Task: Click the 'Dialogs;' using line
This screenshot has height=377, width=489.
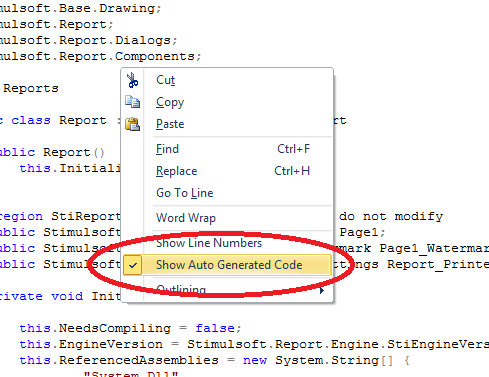Action: pos(146,40)
